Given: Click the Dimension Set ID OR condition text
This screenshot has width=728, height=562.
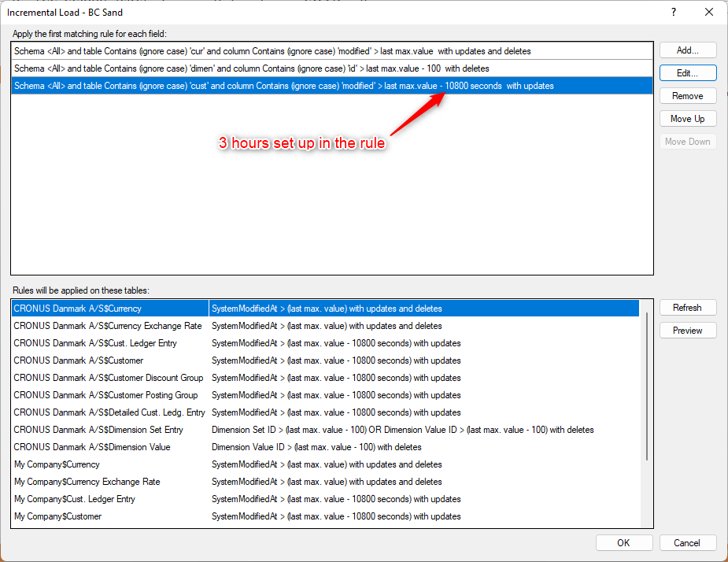Looking at the screenshot, I should 402,430.
